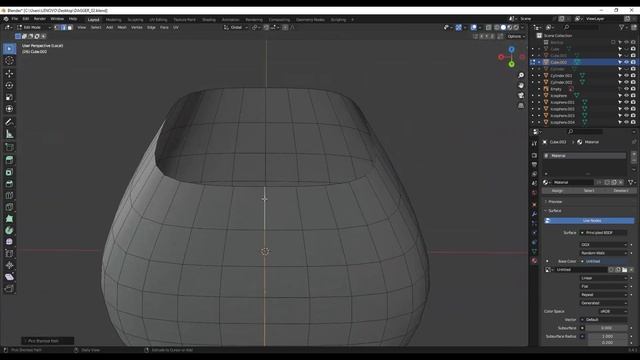Enable vertex select mode

click(57, 27)
